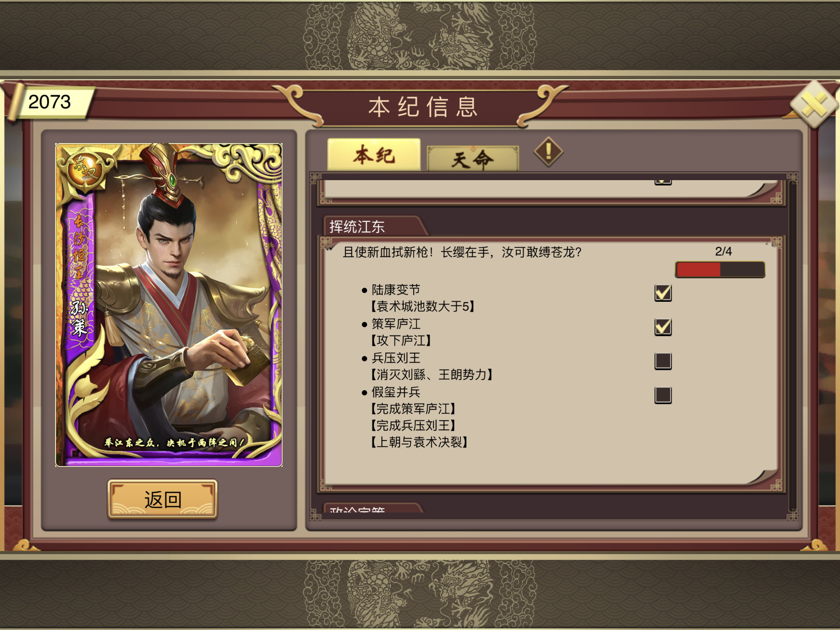Toggle the 陆康变节 checkbox

point(663,293)
